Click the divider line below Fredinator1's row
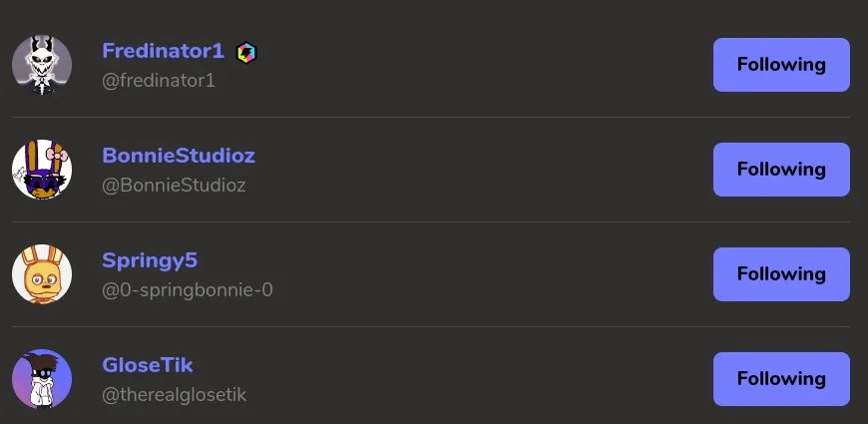 point(431,118)
